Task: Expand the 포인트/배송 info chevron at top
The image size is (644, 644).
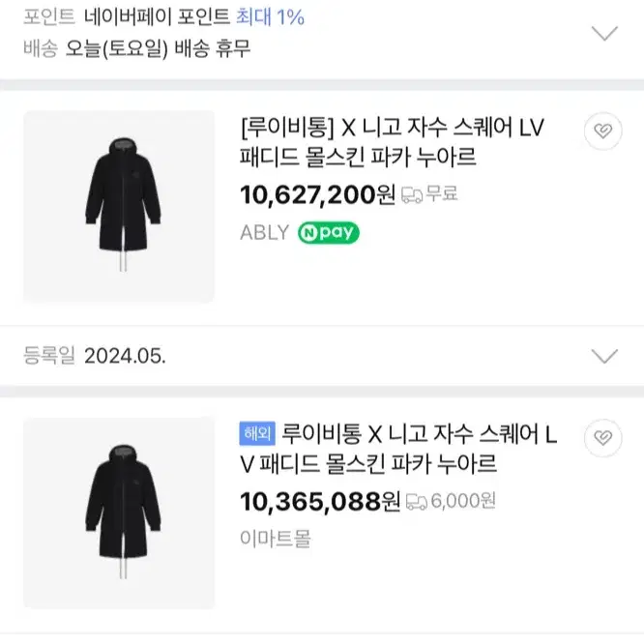Action: pos(604,33)
